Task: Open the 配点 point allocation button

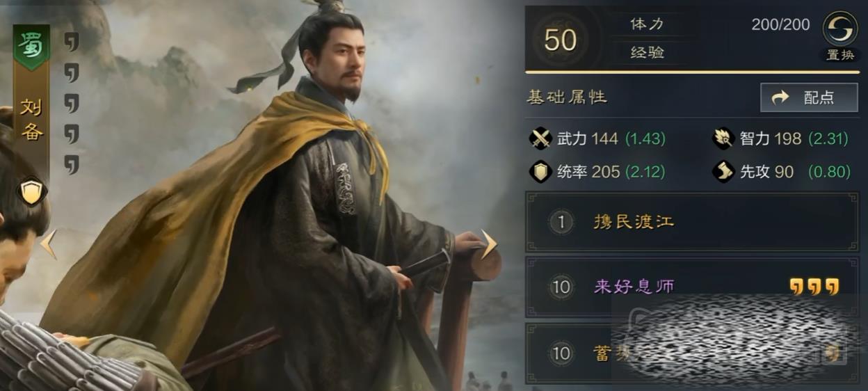Action: pos(809,97)
